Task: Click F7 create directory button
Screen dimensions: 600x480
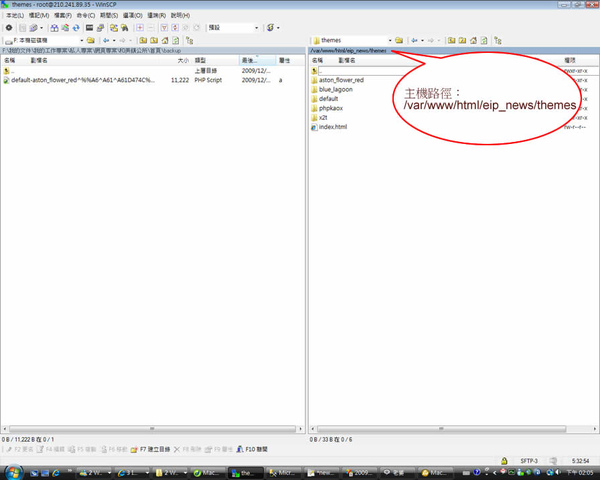Action: pyautogui.click(x=150, y=449)
